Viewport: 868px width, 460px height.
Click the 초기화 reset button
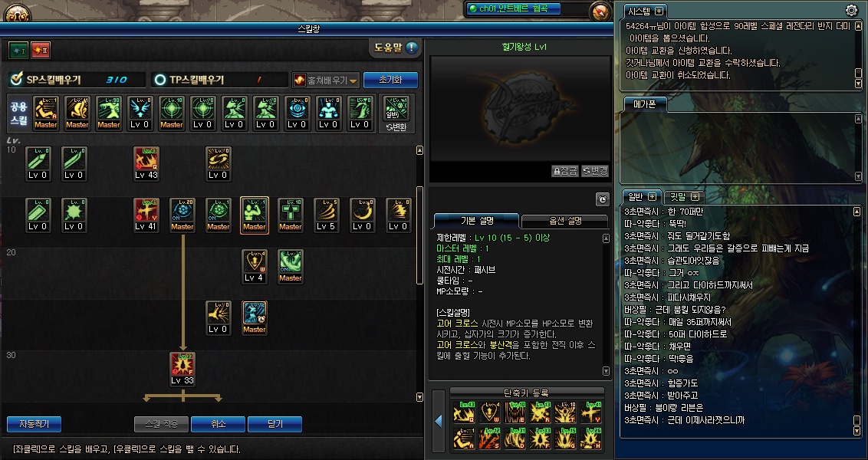click(x=390, y=80)
